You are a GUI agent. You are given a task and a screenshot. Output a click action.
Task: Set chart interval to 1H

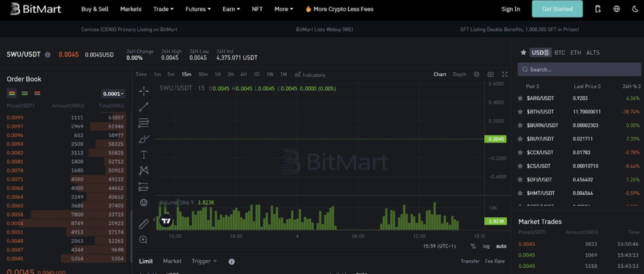coord(218,74)
